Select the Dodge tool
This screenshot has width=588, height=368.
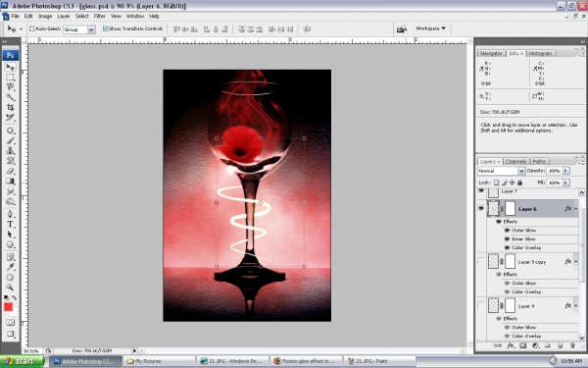[x=10, y=201]
